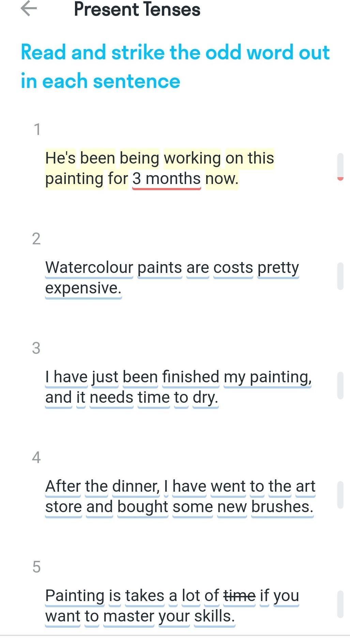Select the word "Watercolour" in sentence 2
Image resolution: width=350 pixels, height=644 pixels.
[89, 268]
